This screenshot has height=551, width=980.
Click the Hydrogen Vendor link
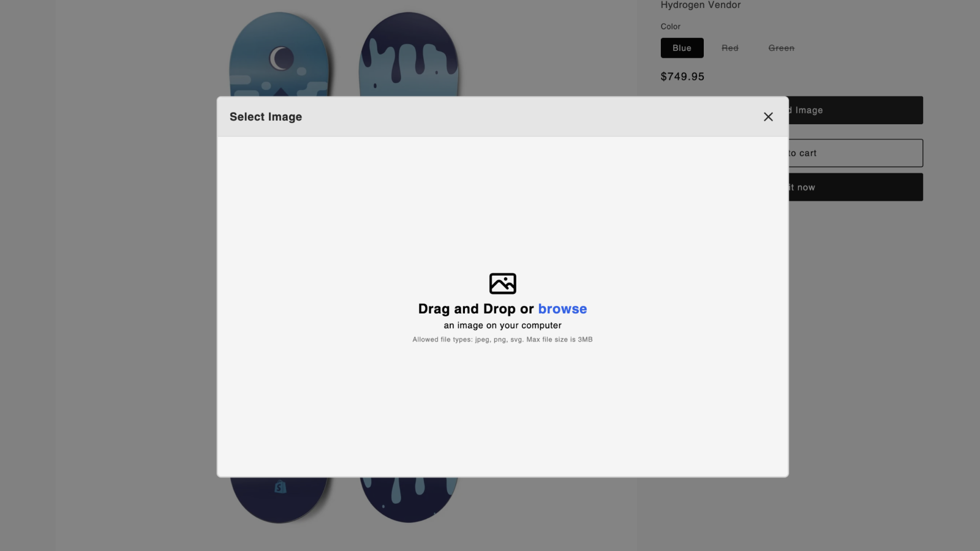click(700, 5)
